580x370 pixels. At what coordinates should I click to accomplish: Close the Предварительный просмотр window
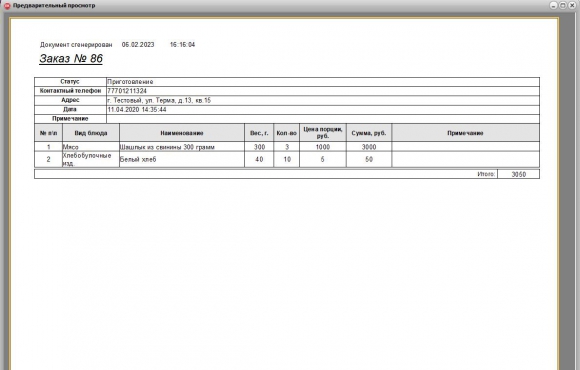point(571,5)
